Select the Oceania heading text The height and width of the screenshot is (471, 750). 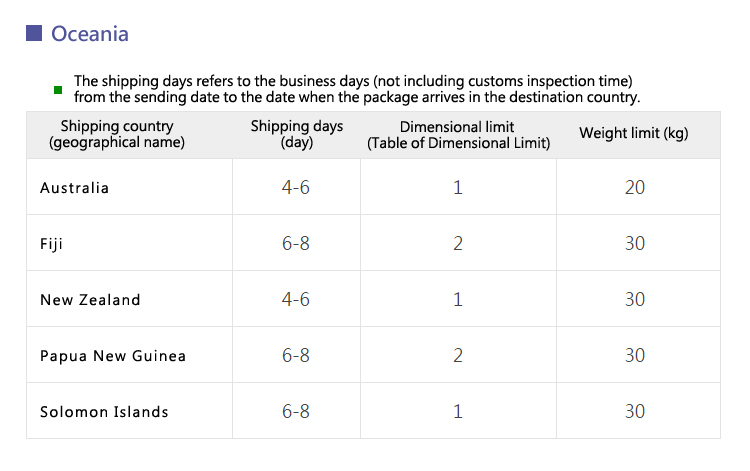(x=90, y=34)
